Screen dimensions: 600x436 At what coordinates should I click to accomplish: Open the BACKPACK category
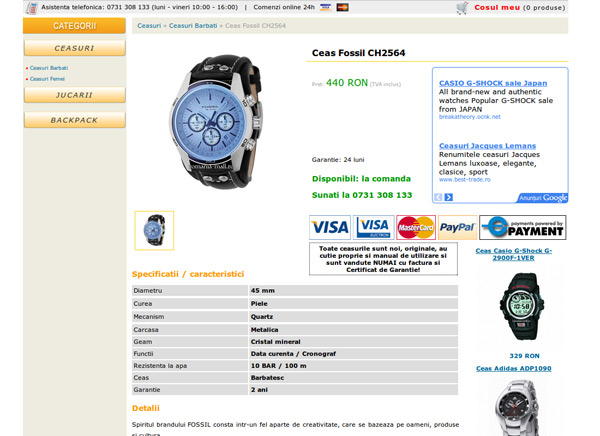pos(75,120)
